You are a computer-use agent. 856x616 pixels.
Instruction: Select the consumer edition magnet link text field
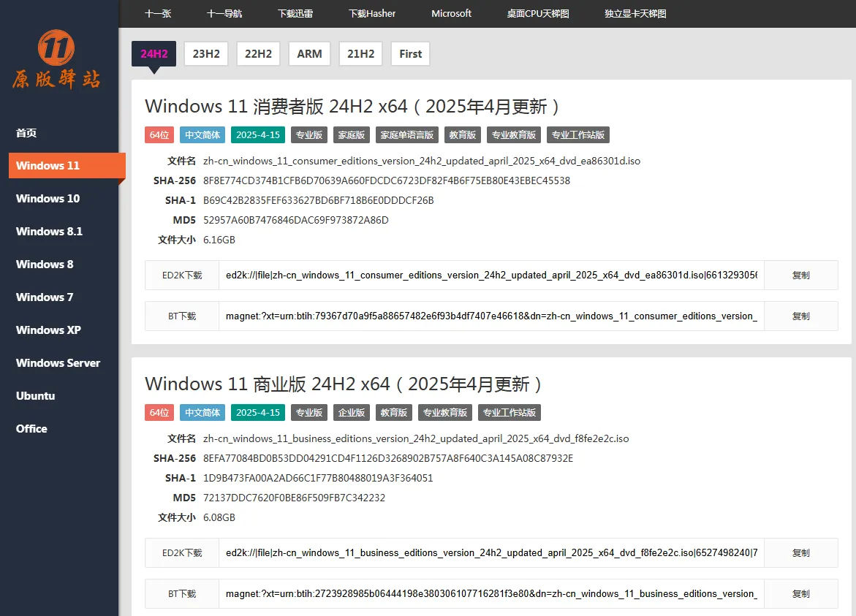click(x=491, y=316)
